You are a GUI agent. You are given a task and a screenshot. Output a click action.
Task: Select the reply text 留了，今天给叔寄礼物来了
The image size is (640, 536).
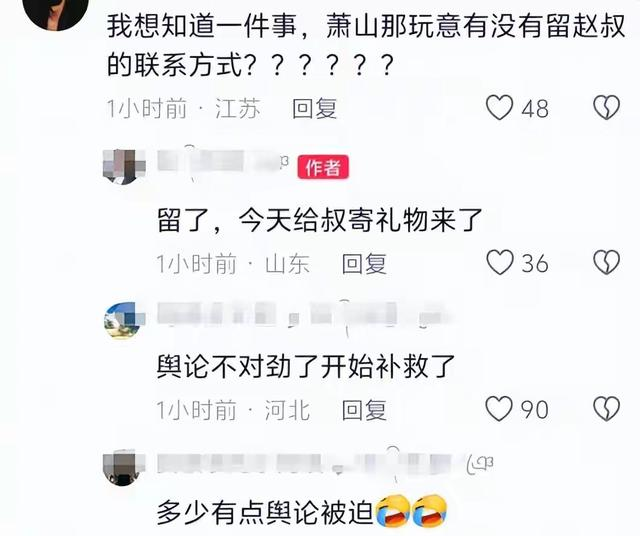click(320, 220)
